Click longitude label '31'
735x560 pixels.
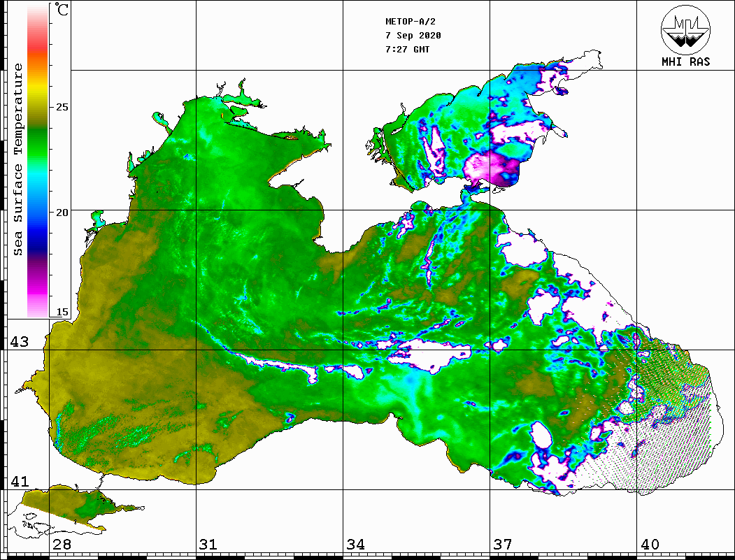pyautogui.click(x=208, y=544)
